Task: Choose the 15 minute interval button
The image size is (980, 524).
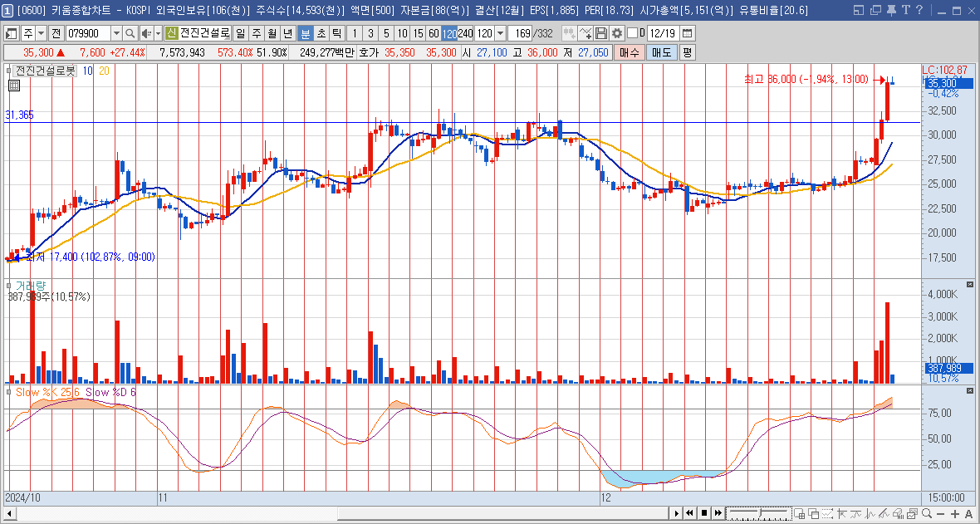Action: pos(418,33)
